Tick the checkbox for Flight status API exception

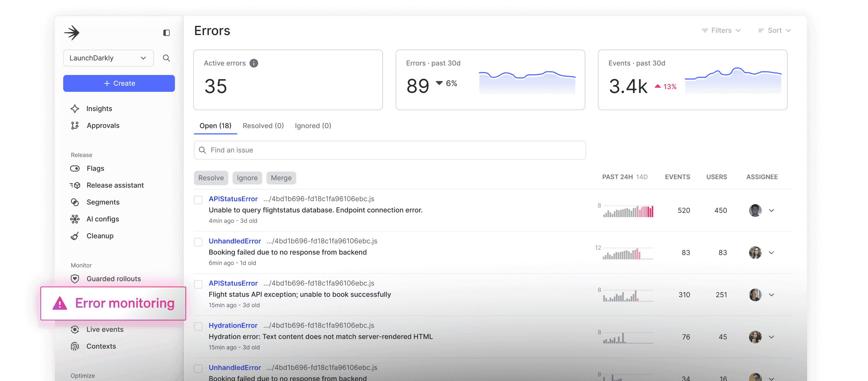198,284
